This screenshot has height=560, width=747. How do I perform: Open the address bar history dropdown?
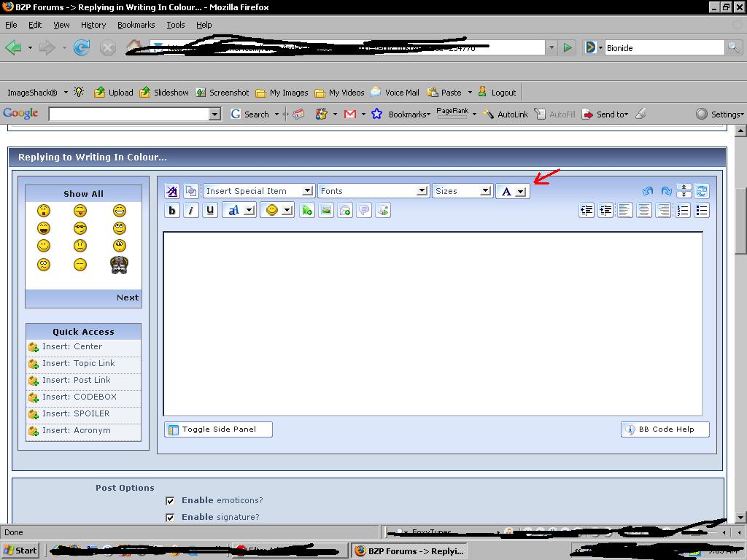tap(551, 47)
